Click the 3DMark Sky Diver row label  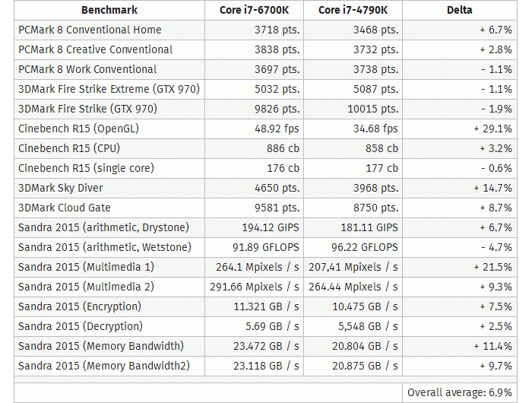coord(60,188)
